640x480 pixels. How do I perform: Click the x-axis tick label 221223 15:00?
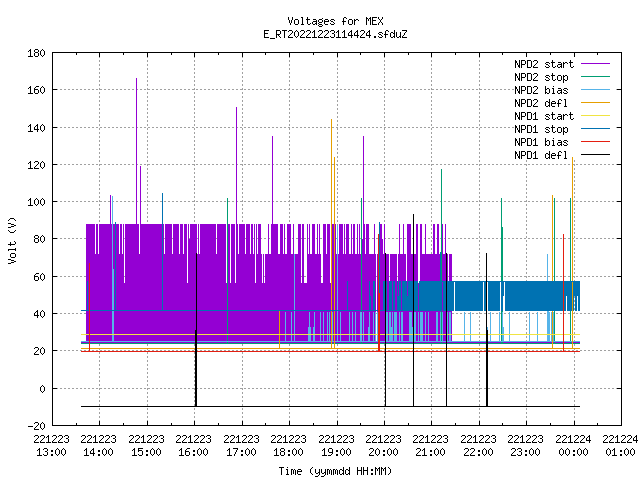coord(146,446)
